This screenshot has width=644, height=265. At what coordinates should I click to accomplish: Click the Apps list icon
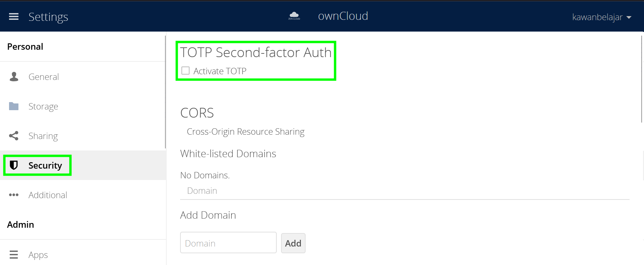click(14, 255)
